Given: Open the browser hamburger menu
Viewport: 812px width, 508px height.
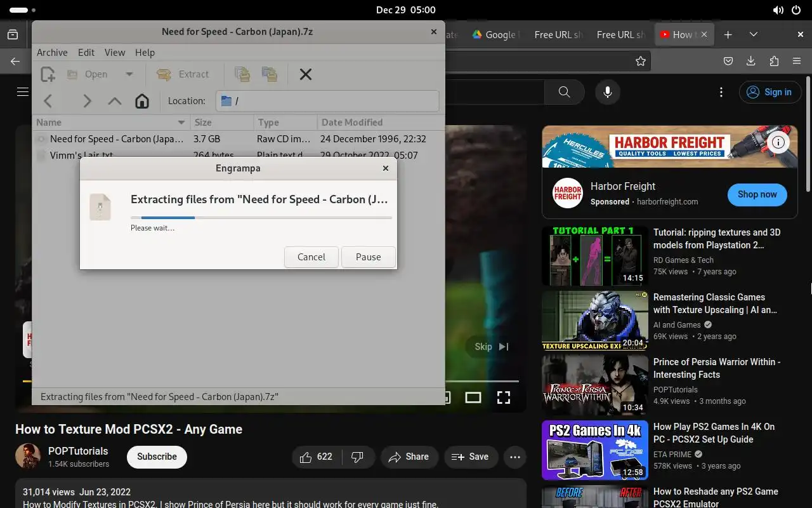Looking at the screenshot, I should point(797,62).
